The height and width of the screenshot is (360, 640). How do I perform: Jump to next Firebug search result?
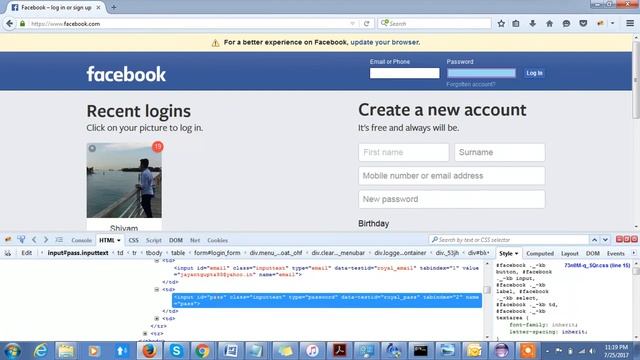click(x=605, y=240)
